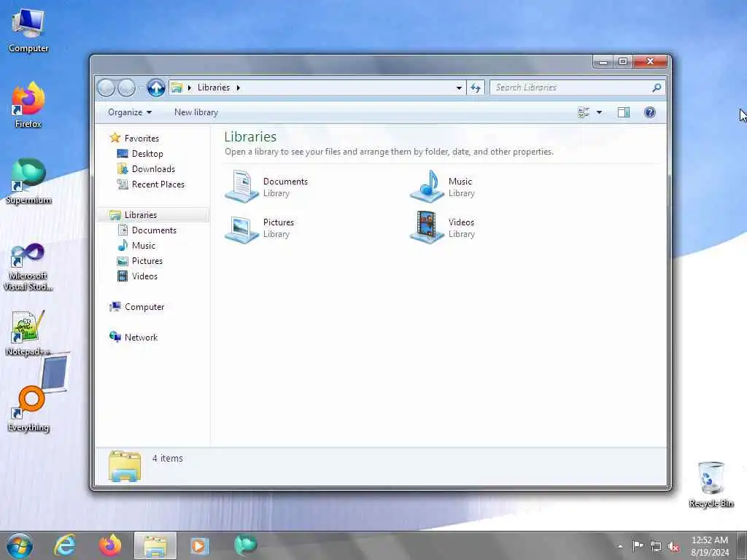This screenshot has height=560, width=747.
Task: Click the Recycle Bin desktop icon
Action: pos(711,485)
